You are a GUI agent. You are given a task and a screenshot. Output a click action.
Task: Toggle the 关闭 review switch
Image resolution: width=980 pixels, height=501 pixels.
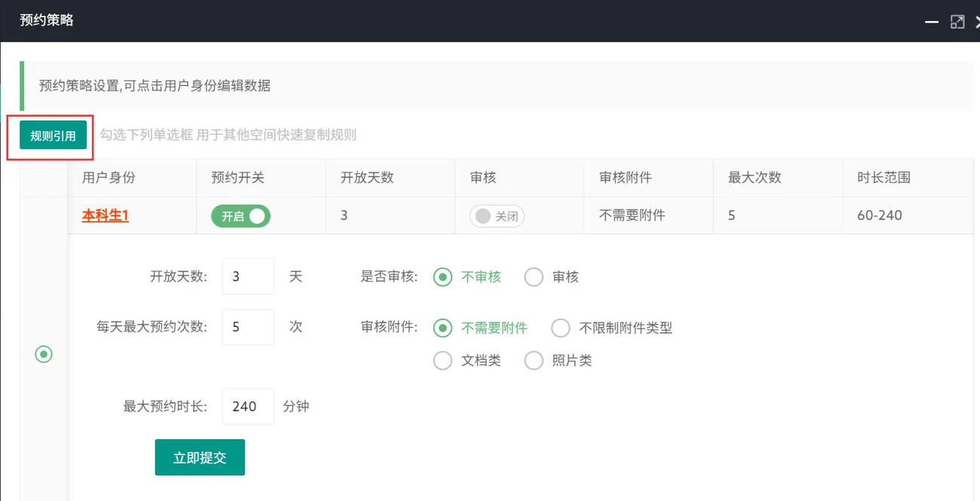(497, 216)
